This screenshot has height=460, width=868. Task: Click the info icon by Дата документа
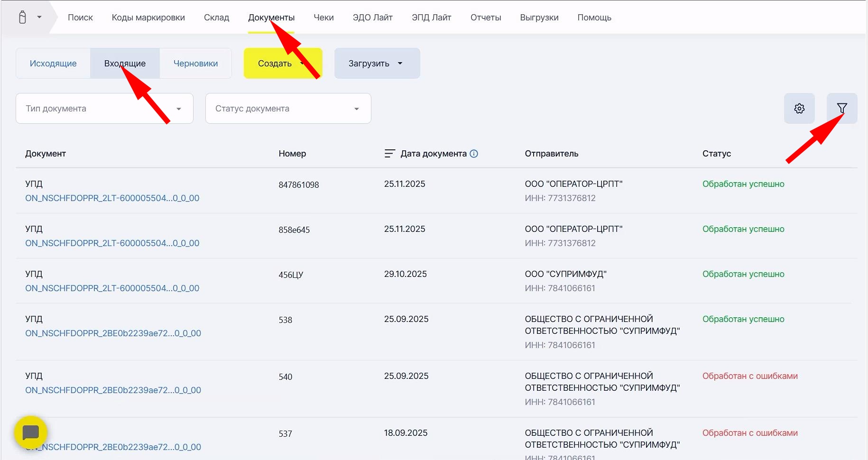(474, 154)
